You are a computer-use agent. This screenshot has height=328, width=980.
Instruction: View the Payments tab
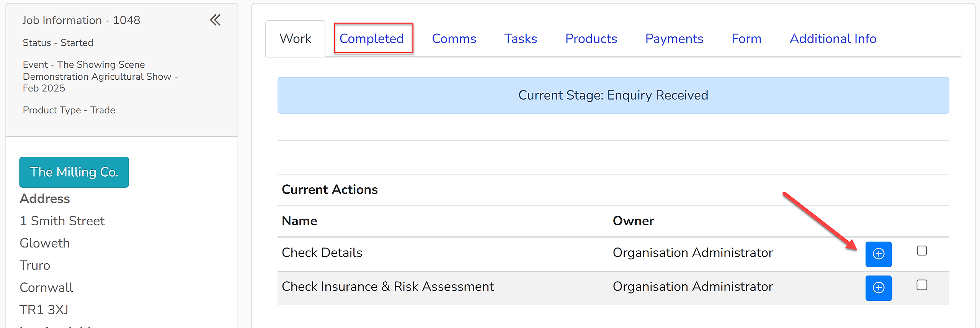pyautogui.click(x=674, y=39)
